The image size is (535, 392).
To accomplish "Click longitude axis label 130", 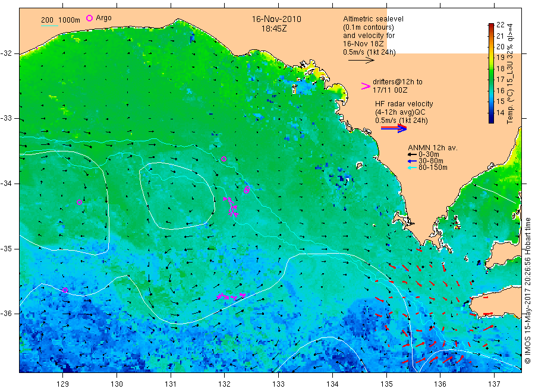I will tap(117, 384).
